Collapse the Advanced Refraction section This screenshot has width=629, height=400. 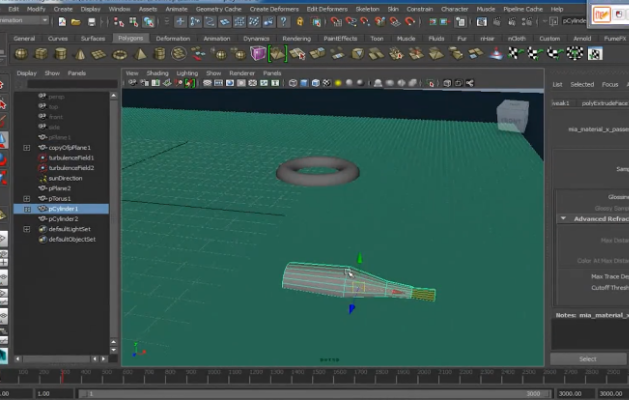pyautogui.click(x=563, y=218)
